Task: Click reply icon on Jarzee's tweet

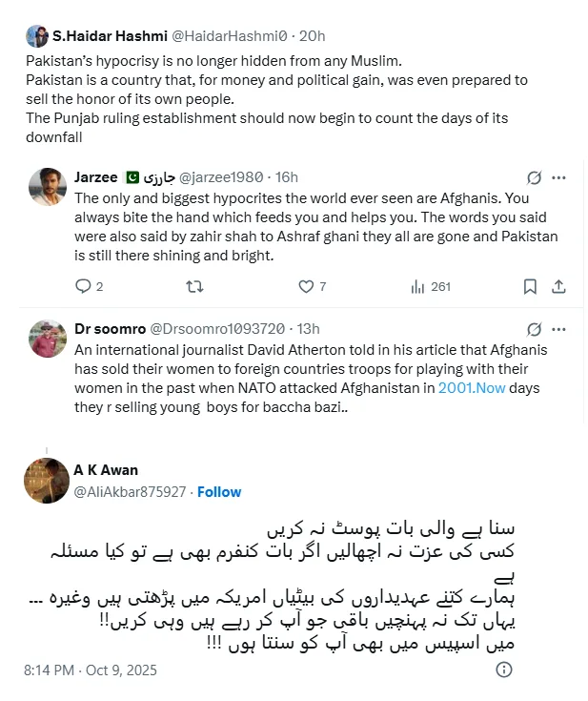Action: [x=83, y=286]
